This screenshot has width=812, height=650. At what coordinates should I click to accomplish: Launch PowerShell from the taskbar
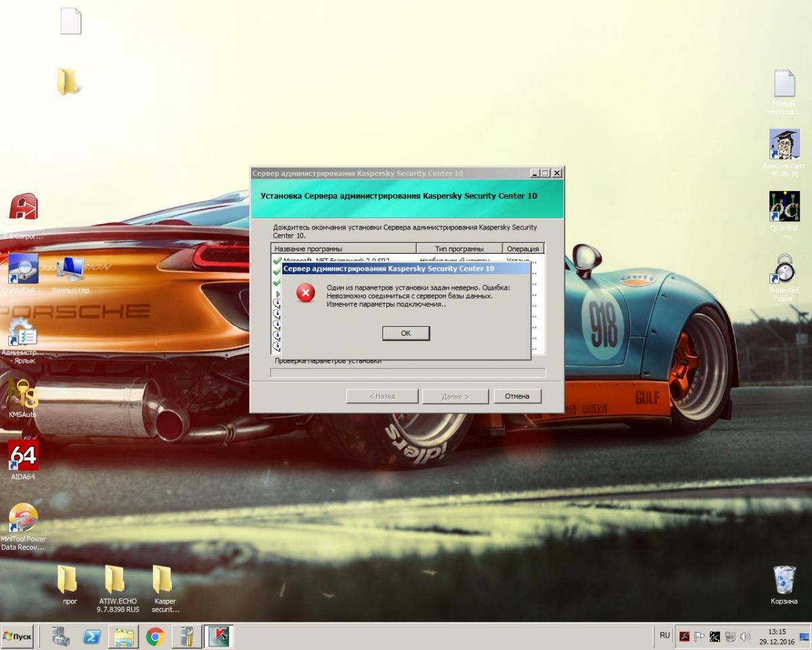[92, 636]
